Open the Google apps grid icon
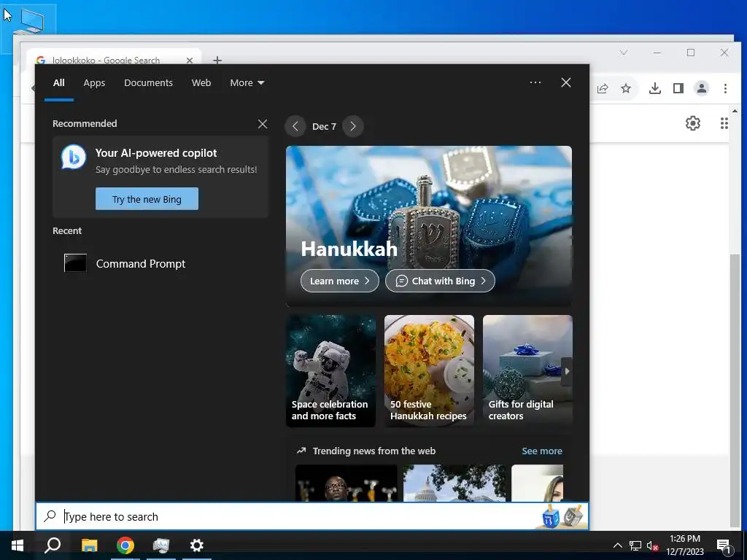 click(724, 123)
